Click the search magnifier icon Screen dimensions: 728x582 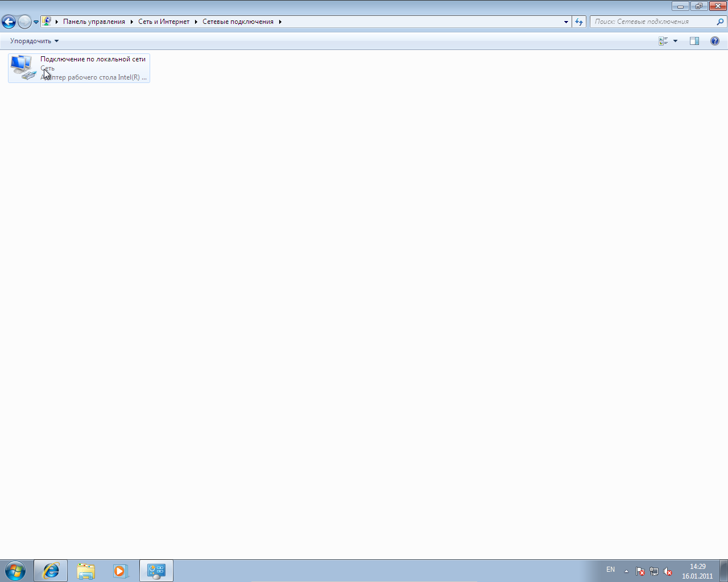[x=721, y=22]
